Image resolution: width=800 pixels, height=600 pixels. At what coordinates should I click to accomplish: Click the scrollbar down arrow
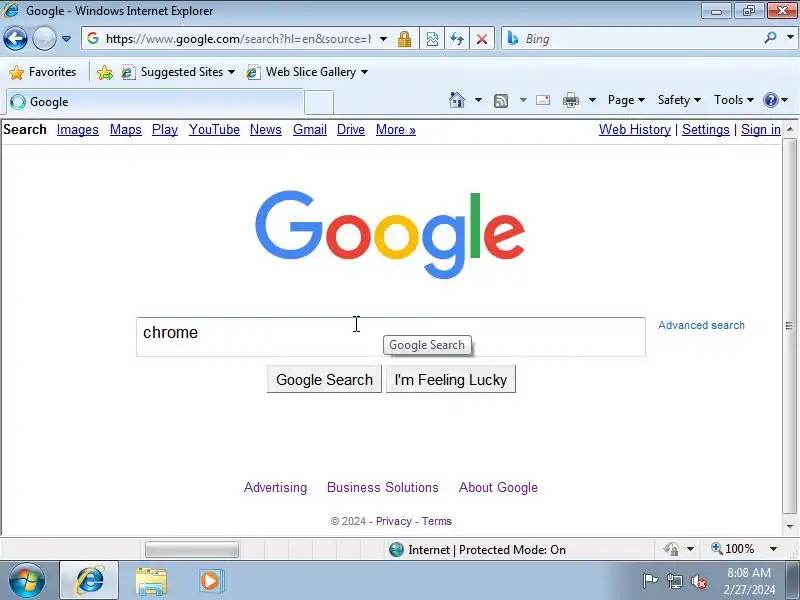click(x=790, y=527)
